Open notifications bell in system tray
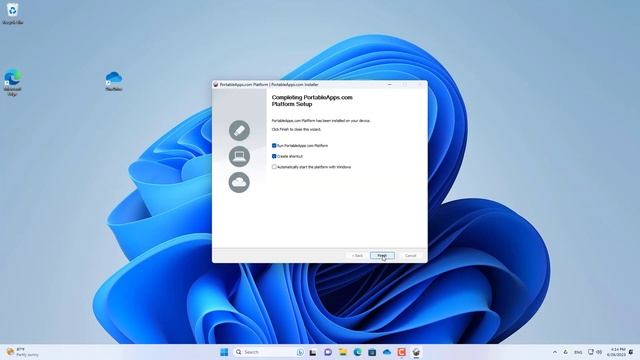This screenshot has width=640, height=360. pos(631,352)
